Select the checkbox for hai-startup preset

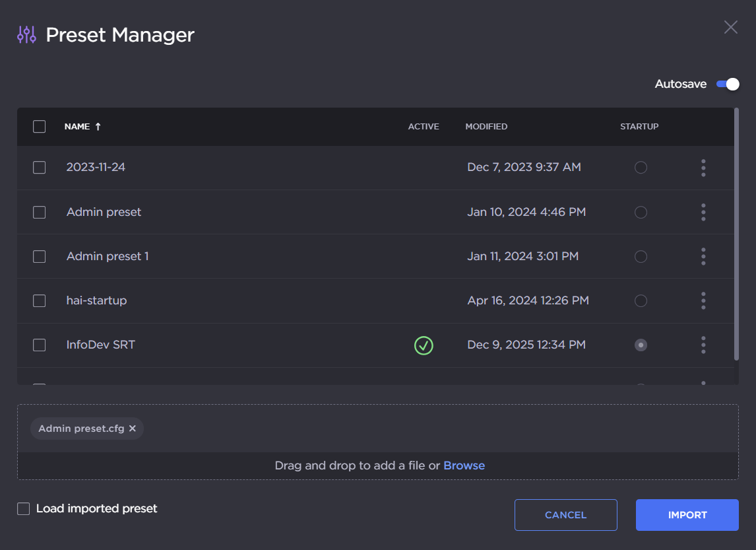click(40, 300)
